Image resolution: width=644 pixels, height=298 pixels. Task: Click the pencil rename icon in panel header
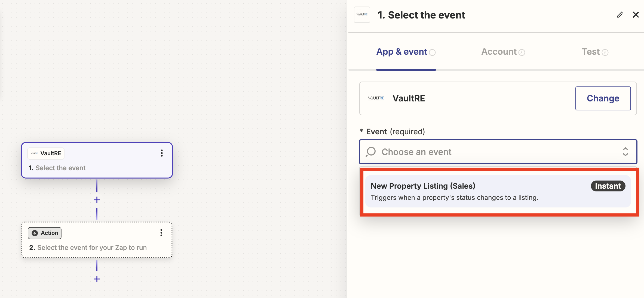pyautogui.click(x=620, y=15)
